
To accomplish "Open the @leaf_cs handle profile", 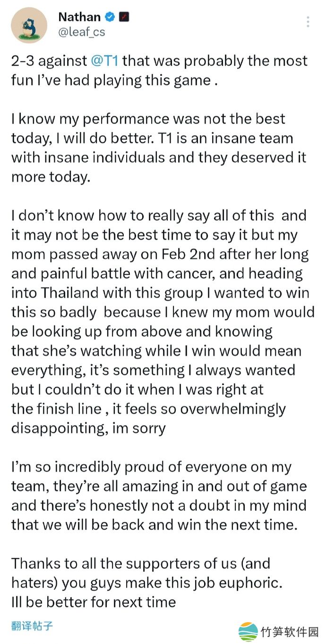I will [x=81, y=32].
